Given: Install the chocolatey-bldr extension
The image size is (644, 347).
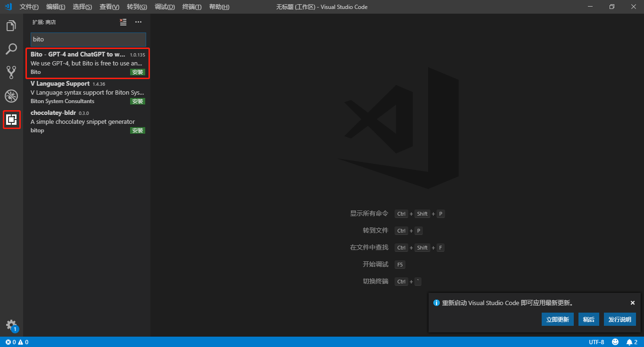Looking at the screenshot, I should 138,130.
